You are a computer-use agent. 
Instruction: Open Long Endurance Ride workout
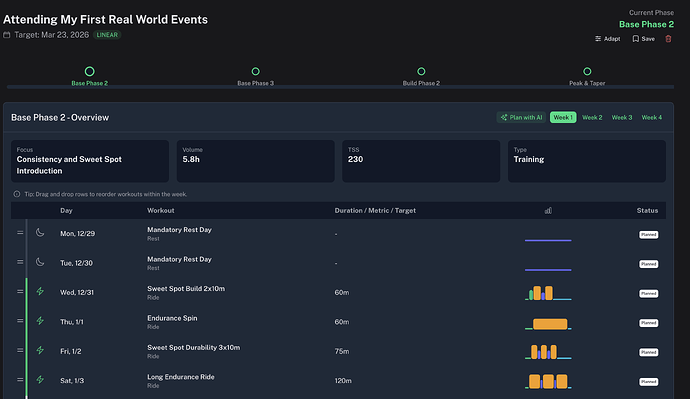pos(180,377)
